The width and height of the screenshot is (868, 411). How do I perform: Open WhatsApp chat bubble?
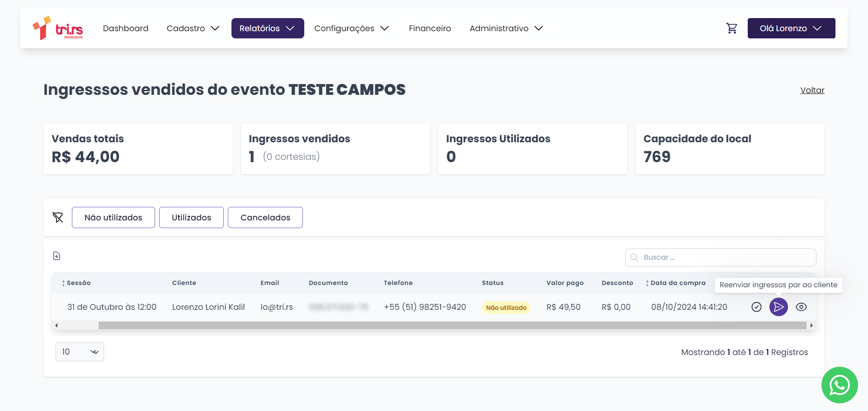[x=840, y=385]
